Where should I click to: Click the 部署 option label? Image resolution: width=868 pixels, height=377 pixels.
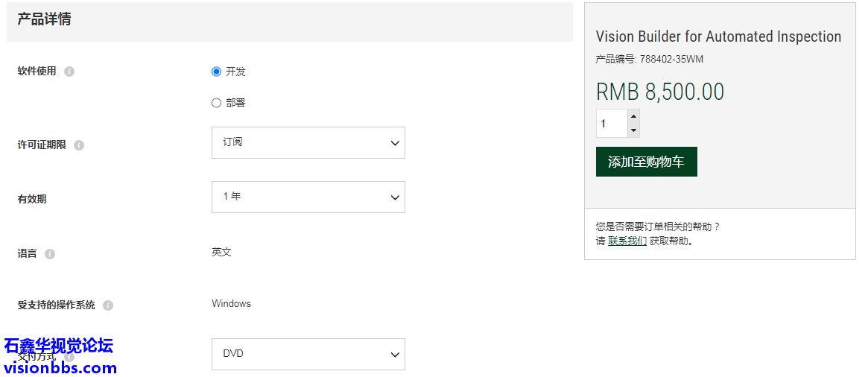[235, 103]
